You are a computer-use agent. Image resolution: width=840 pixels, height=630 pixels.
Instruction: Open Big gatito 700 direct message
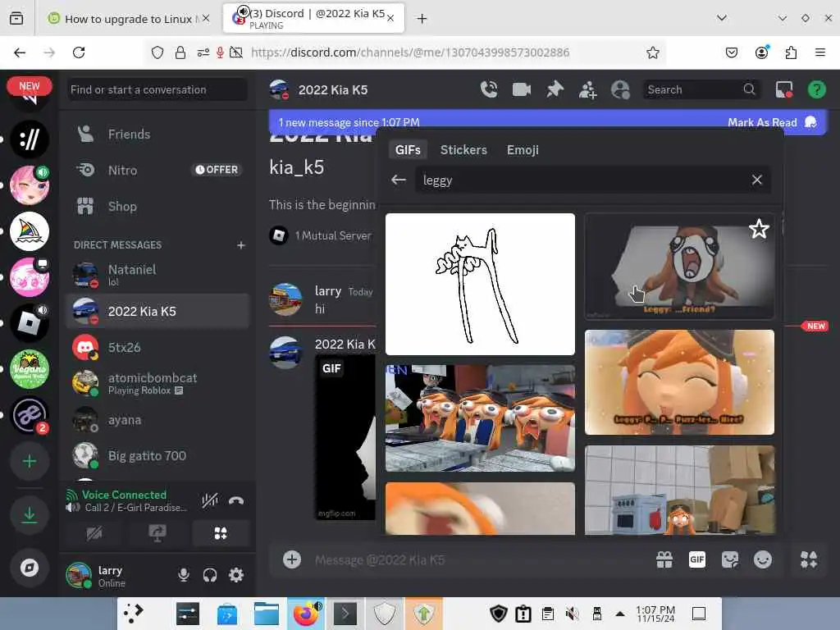tap(157, 456)
